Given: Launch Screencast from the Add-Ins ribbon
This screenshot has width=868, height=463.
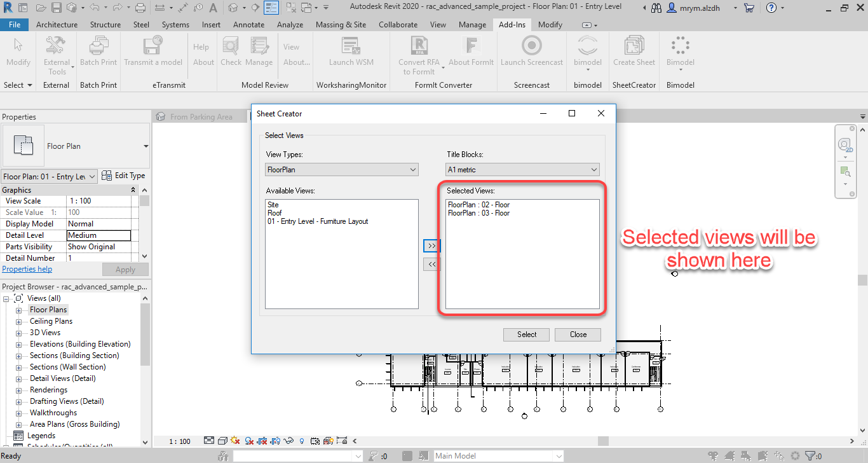Looking at the screenshot, I should tap(531, 51).
